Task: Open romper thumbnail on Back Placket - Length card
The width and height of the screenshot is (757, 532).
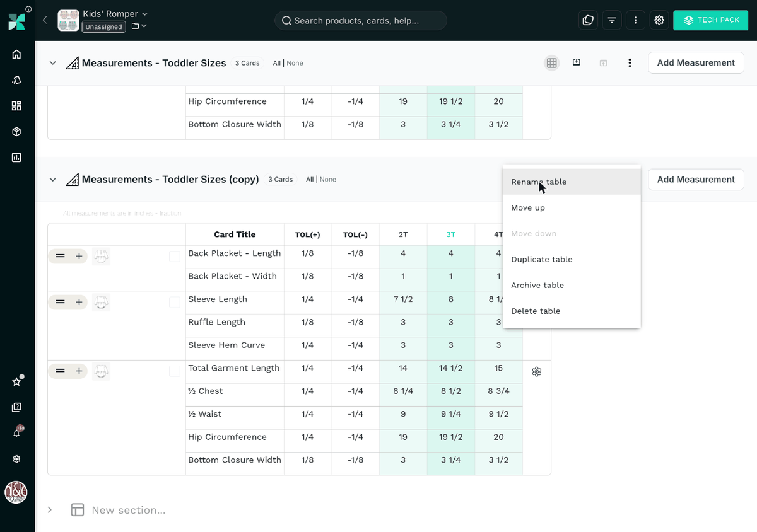Action: (101, 257)
